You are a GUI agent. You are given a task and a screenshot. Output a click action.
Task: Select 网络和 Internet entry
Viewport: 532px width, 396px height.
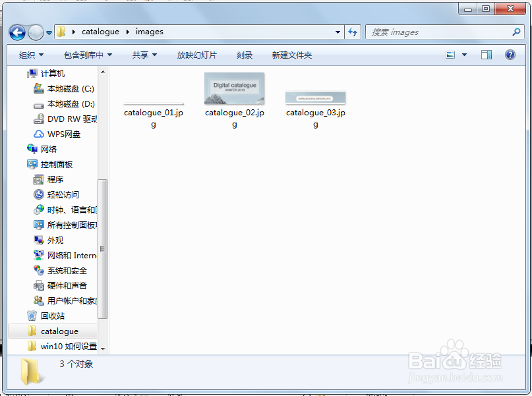click(72, 255)
